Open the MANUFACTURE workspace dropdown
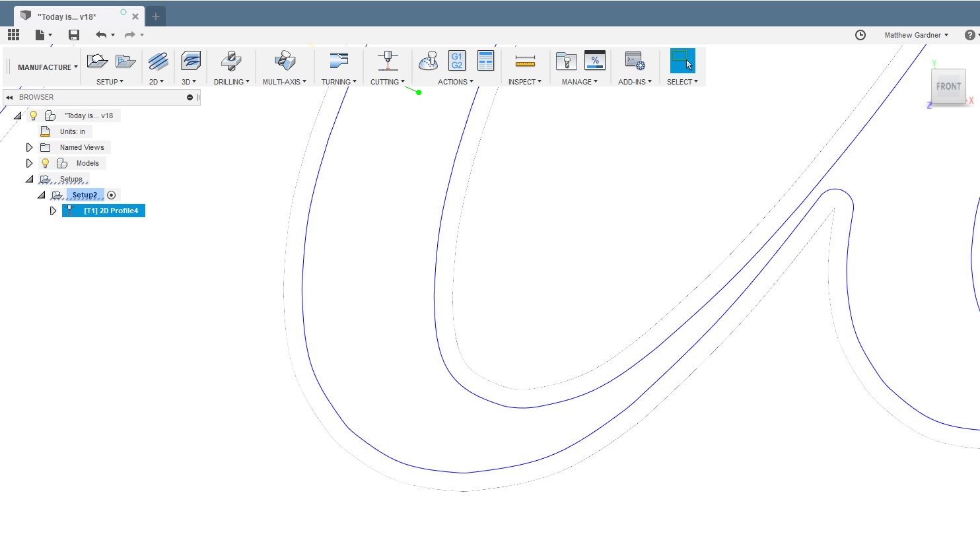 [48, 67]
